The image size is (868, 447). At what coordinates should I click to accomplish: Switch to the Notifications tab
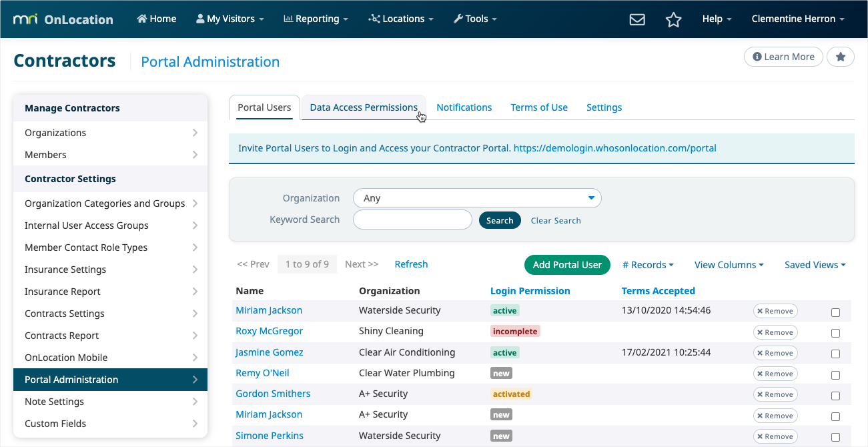tap(464, 107)
